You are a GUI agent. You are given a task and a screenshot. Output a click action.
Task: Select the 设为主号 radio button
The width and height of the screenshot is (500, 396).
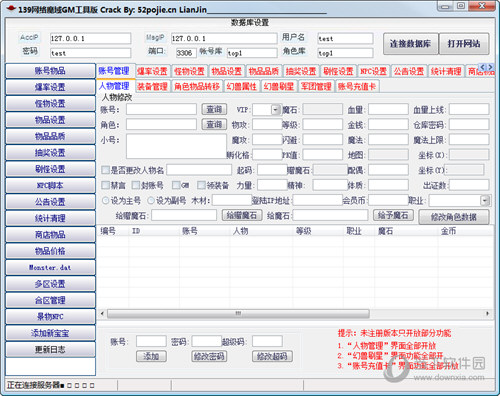point(105,200)
